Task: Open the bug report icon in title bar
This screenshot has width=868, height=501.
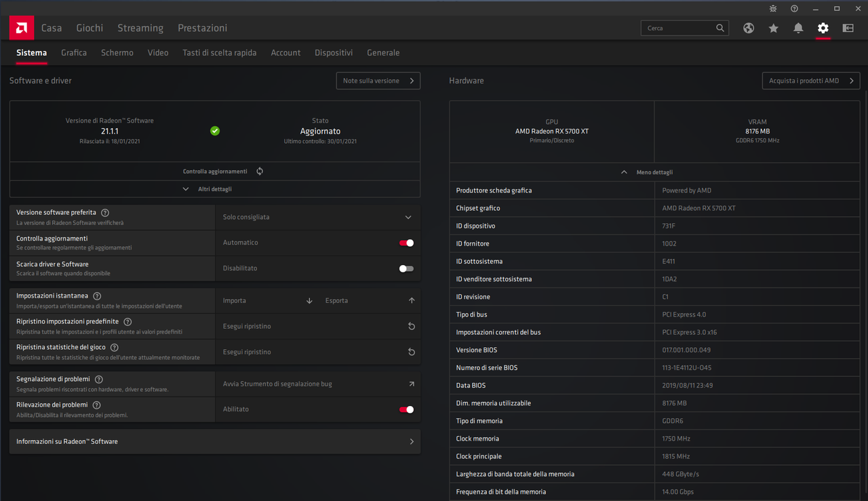Action: [x=774, y=9]
